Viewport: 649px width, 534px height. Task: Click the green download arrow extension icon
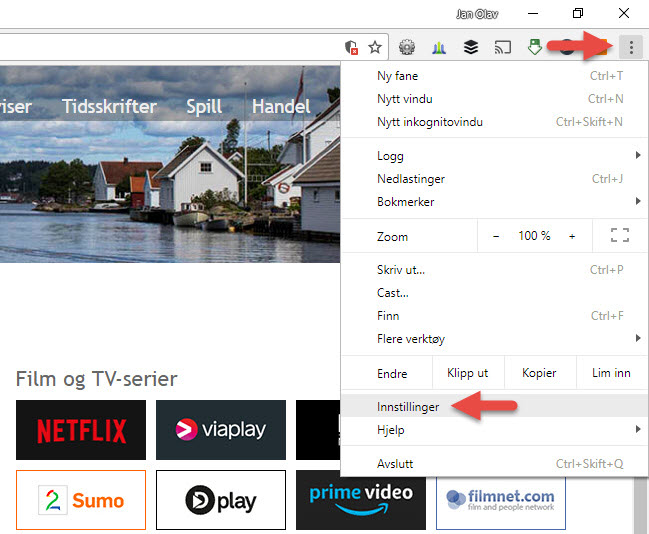[x=535, y=47]
